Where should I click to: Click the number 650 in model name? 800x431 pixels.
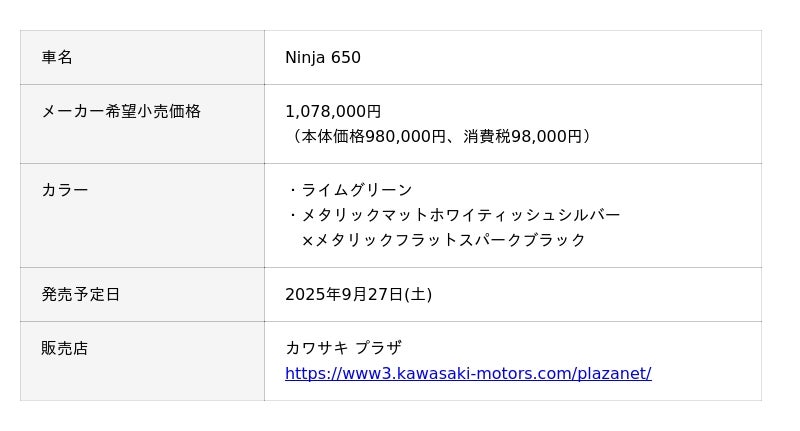(x=346, y=58)
